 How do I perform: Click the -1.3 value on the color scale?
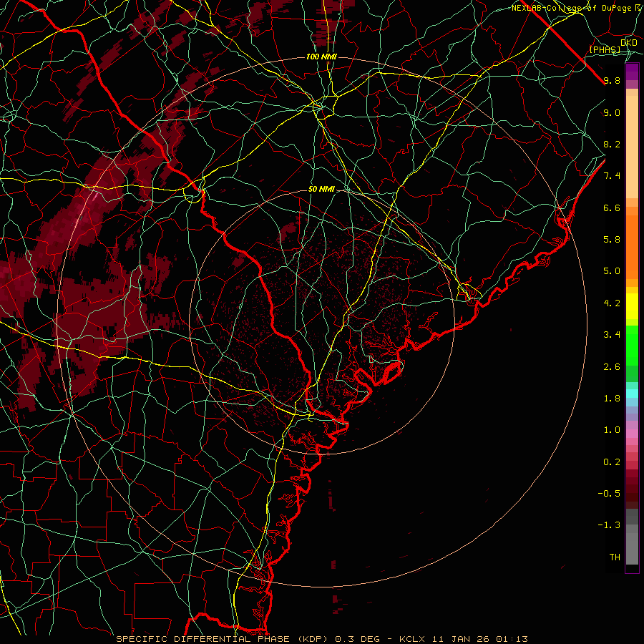(x=609, y=525)
